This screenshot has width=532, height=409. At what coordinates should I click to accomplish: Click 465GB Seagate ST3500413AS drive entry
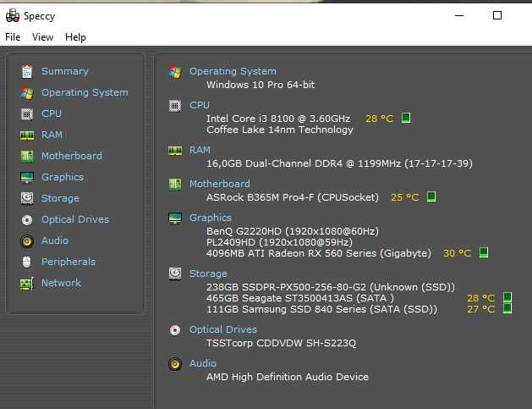(x=300, y=298)
